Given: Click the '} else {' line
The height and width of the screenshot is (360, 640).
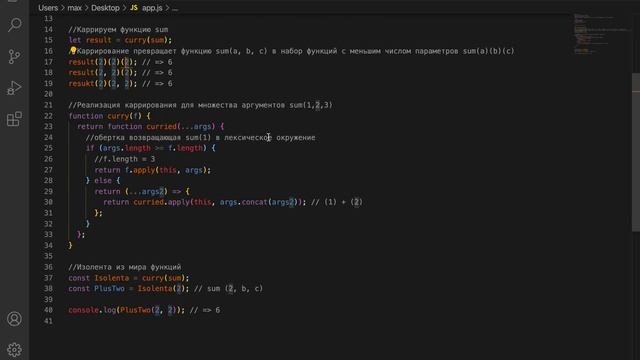Looking at the screenshot, I should (x=103, y=180).
